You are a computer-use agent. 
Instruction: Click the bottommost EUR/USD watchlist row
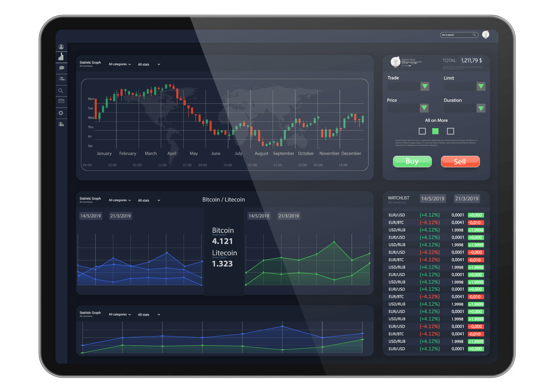[x=436, y=349]
